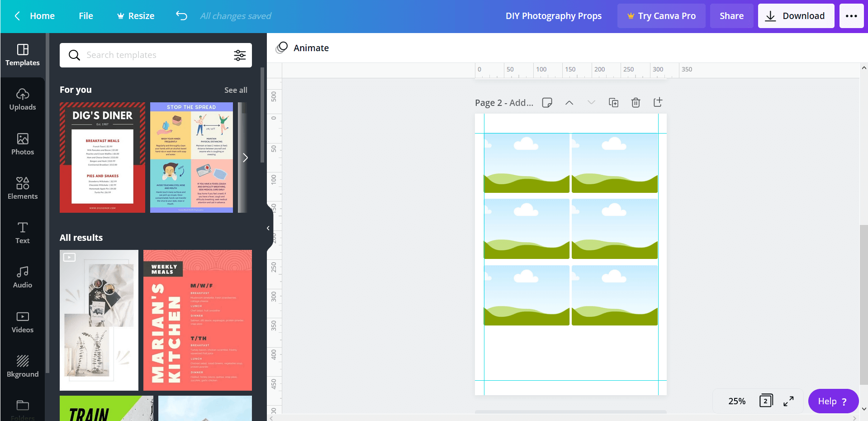The height and width of the screenshot is (421, 868).
Task: Open the File menu
Action: pyautogui.click(x=85, y=15)
